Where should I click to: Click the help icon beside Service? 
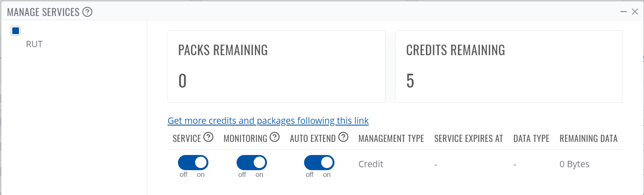(208, 137)
